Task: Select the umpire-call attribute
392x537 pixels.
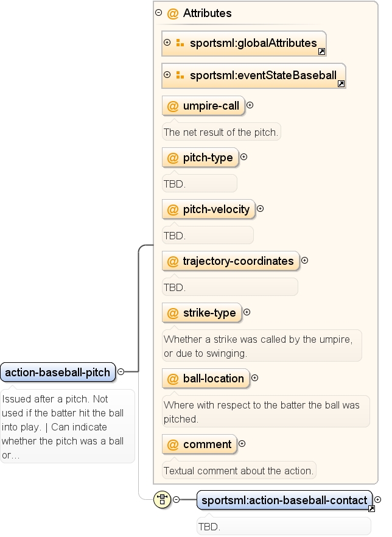Action: [x=203, y=106]
